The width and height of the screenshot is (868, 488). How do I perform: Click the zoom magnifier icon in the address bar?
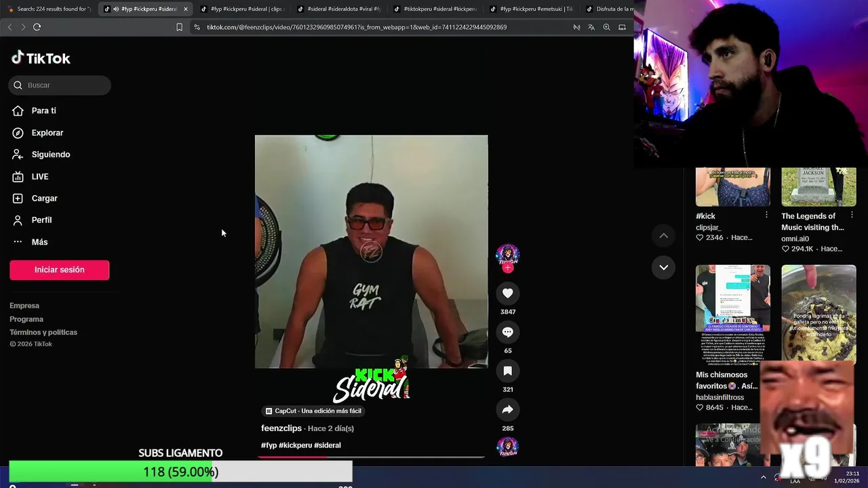(606, 27)
